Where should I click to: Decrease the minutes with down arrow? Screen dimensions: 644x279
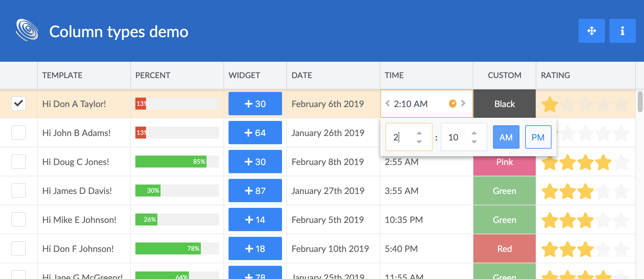pyautogui.click(x=474, y=142)
